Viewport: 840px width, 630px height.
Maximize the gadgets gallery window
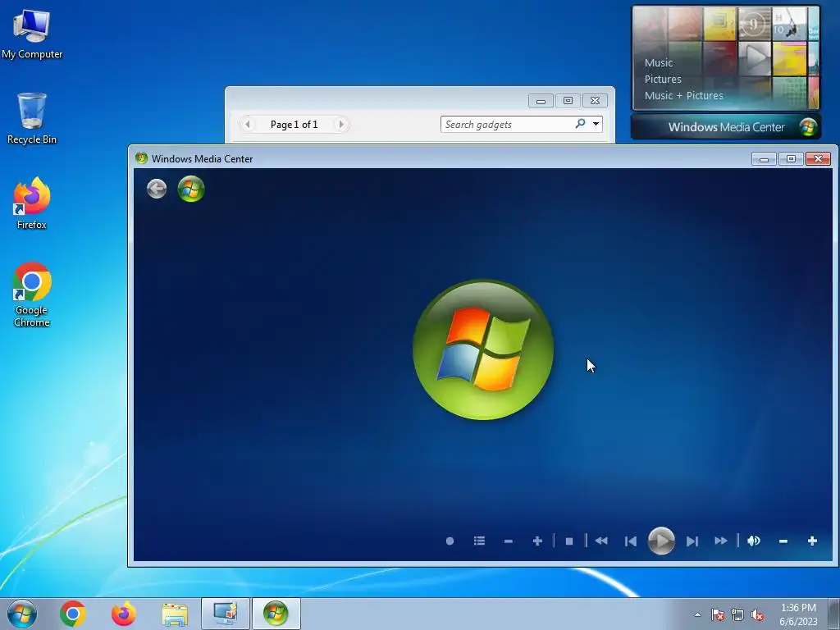(x=568, y=101)
